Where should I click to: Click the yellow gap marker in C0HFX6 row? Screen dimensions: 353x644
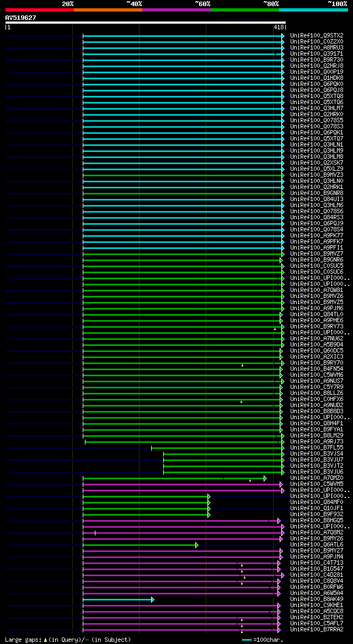pyautogui.click(x=241, y=402)
